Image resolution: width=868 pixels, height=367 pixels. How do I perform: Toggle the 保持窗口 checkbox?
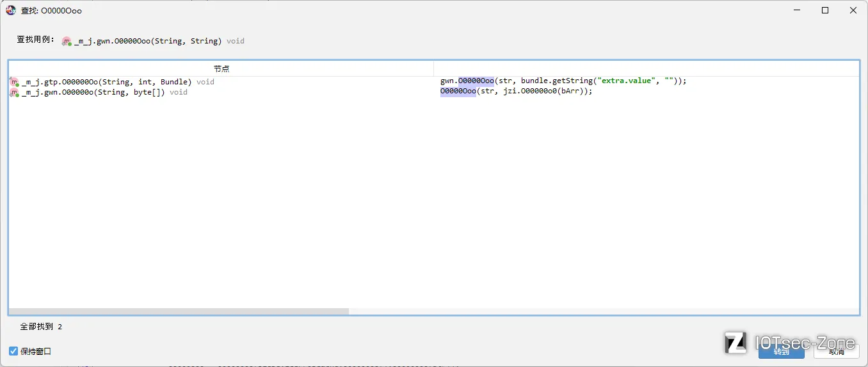click(13, 351)
